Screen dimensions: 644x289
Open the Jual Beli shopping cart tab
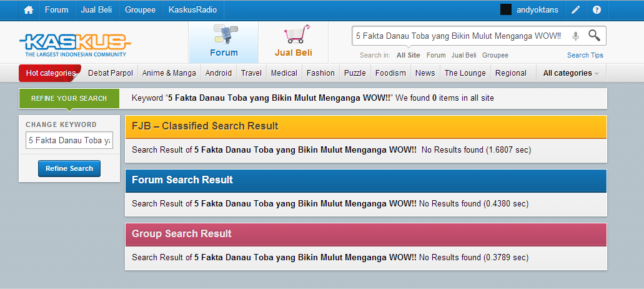coord(293,42)
